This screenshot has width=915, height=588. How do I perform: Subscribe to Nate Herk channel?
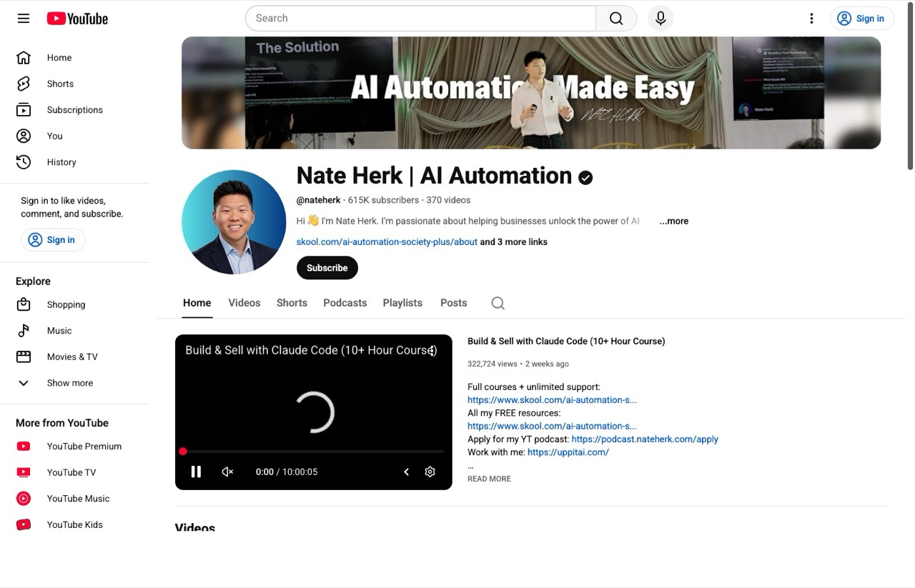327,268
